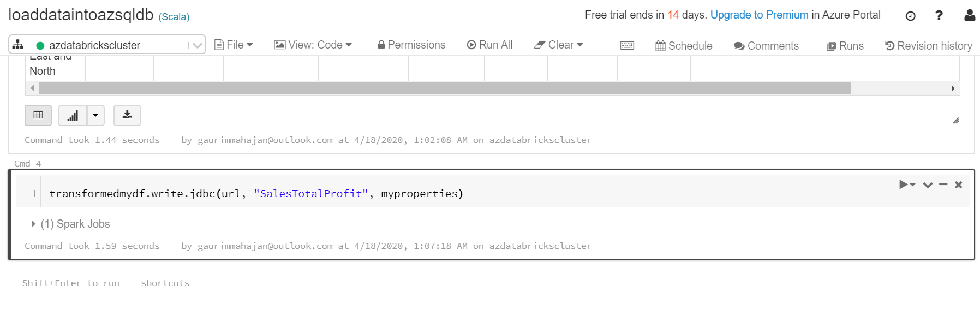Open the Clear dropdown menu
Image resolution: width=980 pixels, height=309 pixels.
coord(559,45)
